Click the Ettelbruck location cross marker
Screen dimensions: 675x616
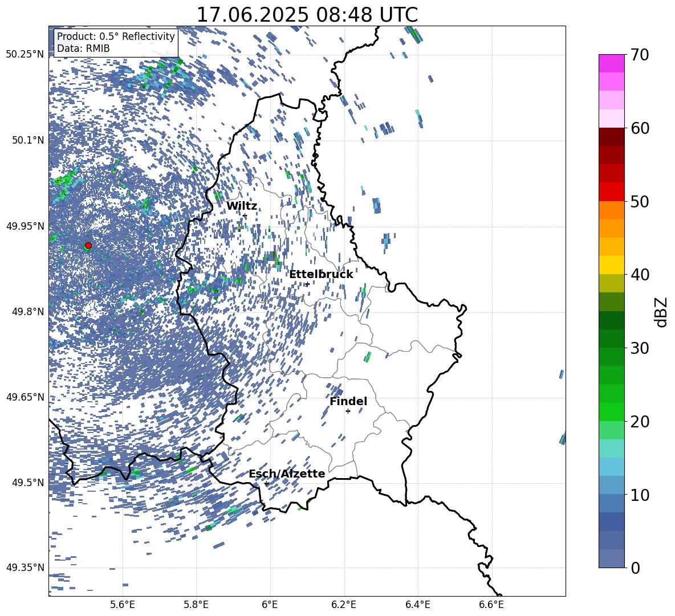coord(307,284)
